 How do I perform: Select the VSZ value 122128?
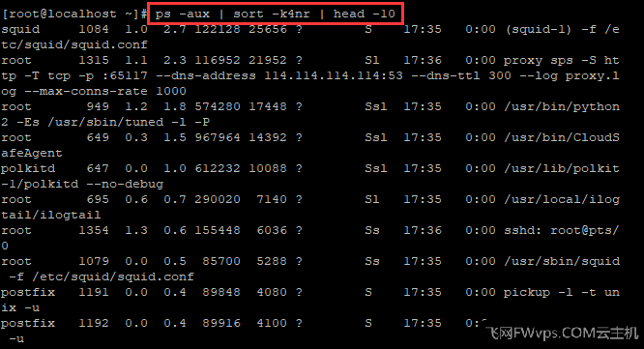pyautogui.click(x=218, y=29)
